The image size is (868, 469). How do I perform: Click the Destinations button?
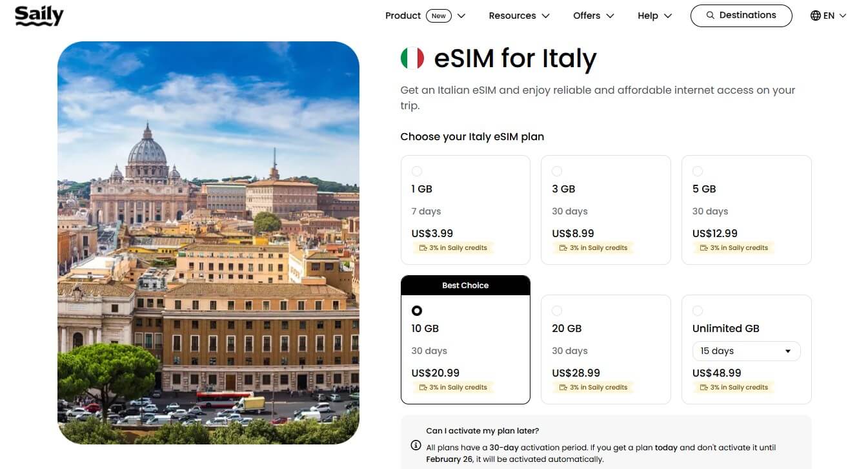coord(741,15)
